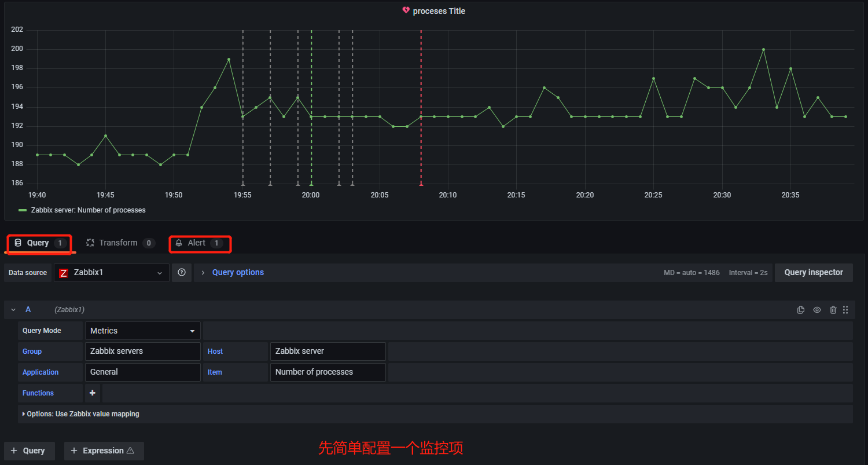Click the Zabbix1 red Z data source logo
868x465 pixels.
pos(64,273)
